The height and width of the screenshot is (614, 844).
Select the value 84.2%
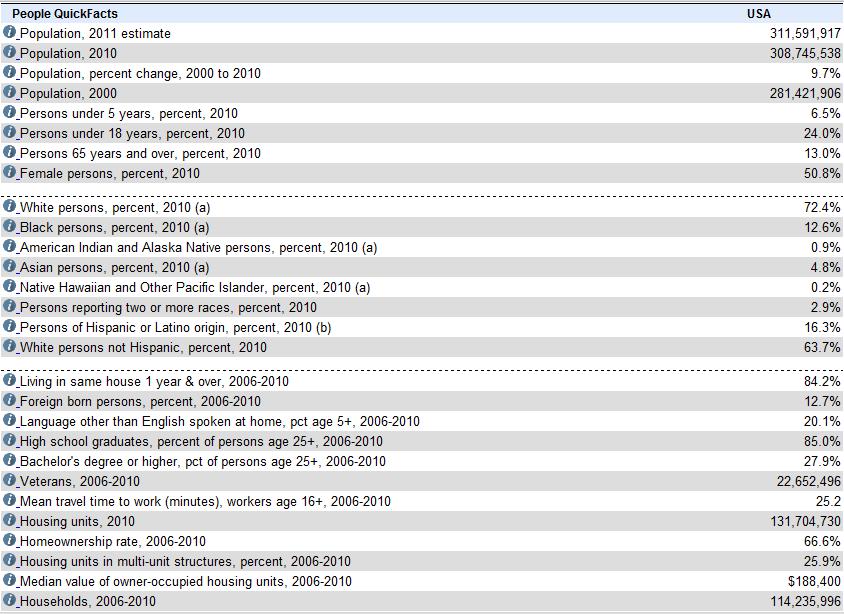pyautogui.click(x=822, y=382)
